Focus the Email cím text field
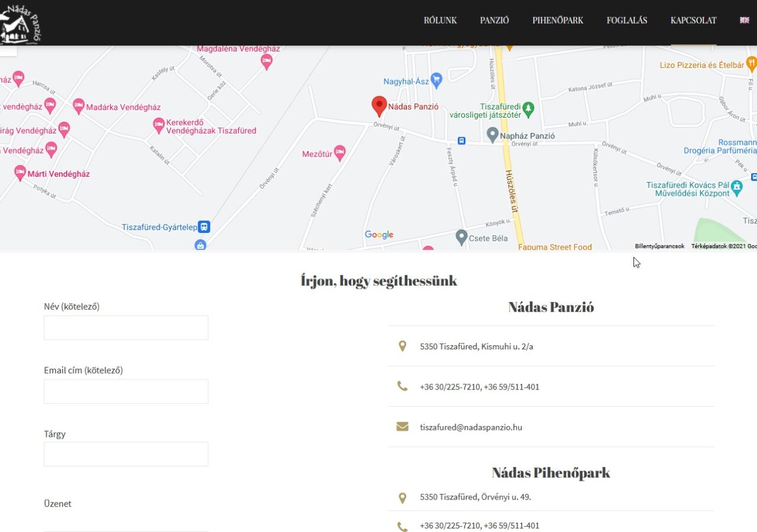The width and height of the screenshot is (757, 532). [126, 391]
